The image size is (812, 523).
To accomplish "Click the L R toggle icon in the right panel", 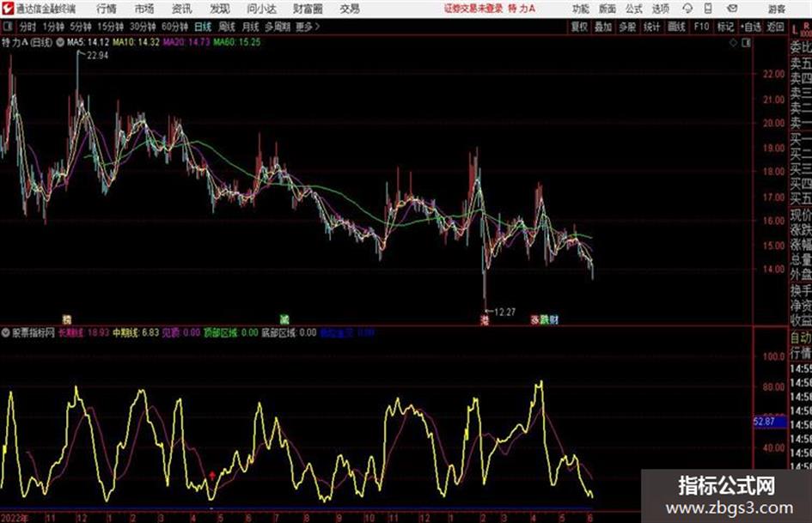I will point(801,29).
